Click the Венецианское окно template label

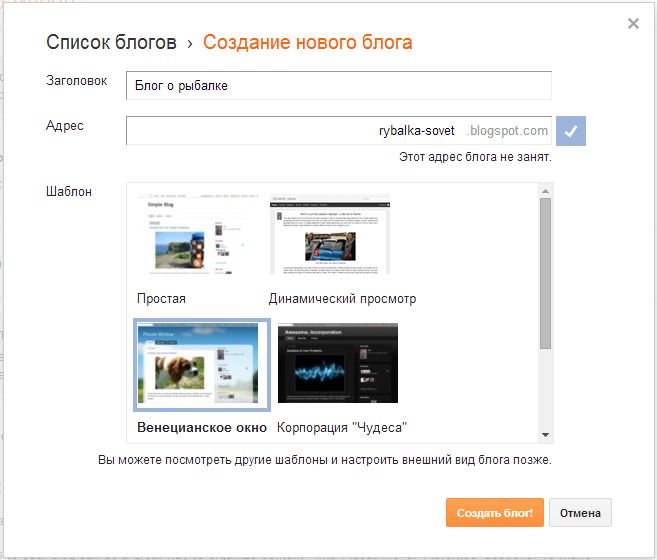(x=202, y=427)
